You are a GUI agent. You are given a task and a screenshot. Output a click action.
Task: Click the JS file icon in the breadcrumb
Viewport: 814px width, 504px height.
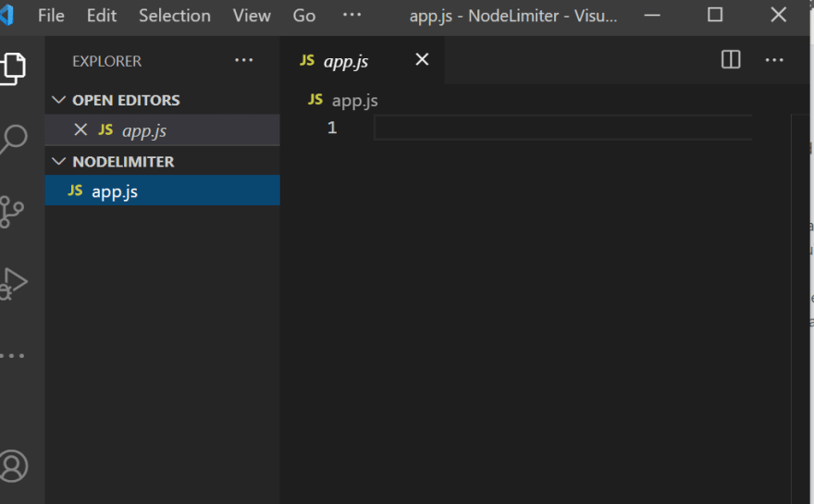click(315, 99)
